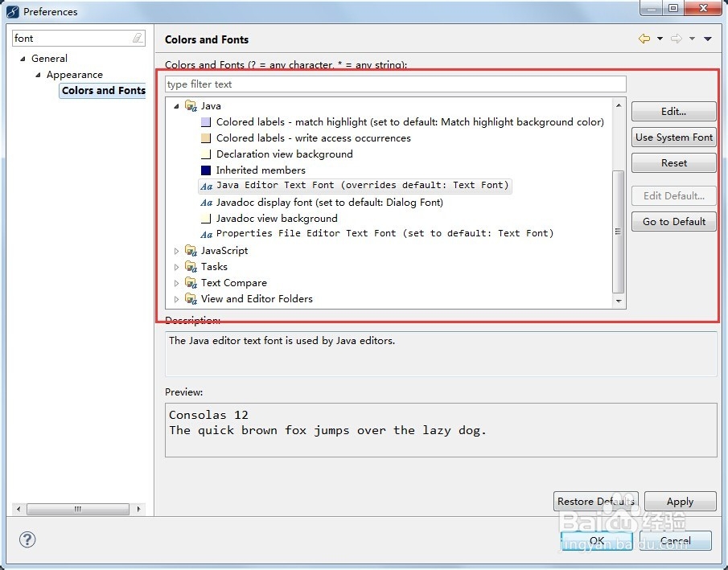Image resolution: width=728 pixels, height=570 pixels.
Task: Click the Text Compare folder icon
Action: [x=191, y=282]
